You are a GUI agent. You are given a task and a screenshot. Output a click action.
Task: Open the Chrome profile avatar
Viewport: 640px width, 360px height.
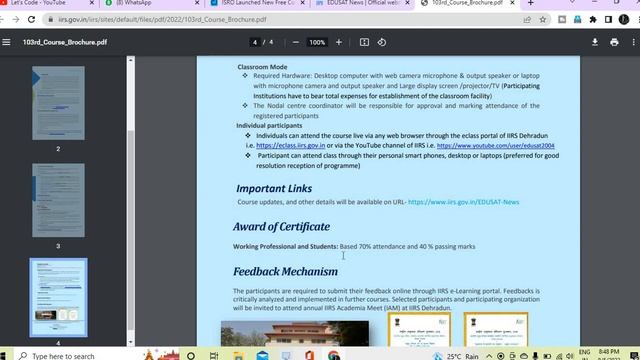[624, 19]
